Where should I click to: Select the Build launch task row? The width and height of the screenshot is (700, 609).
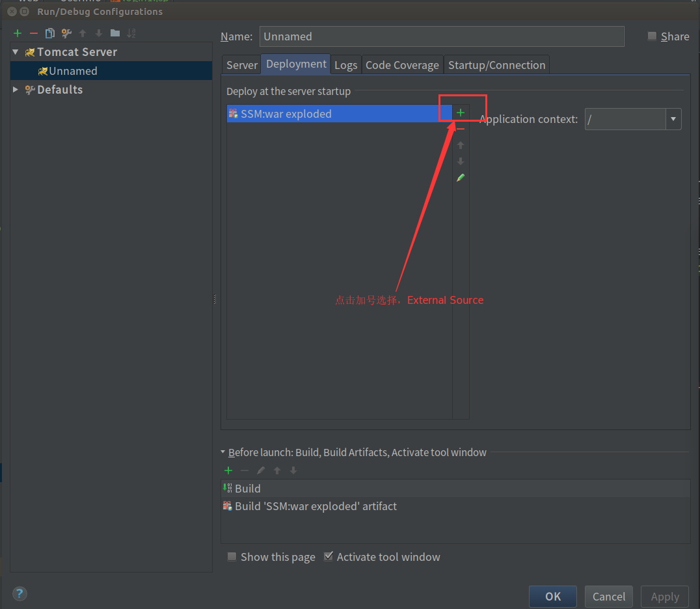pyautogui.click(x=455, y=489)
